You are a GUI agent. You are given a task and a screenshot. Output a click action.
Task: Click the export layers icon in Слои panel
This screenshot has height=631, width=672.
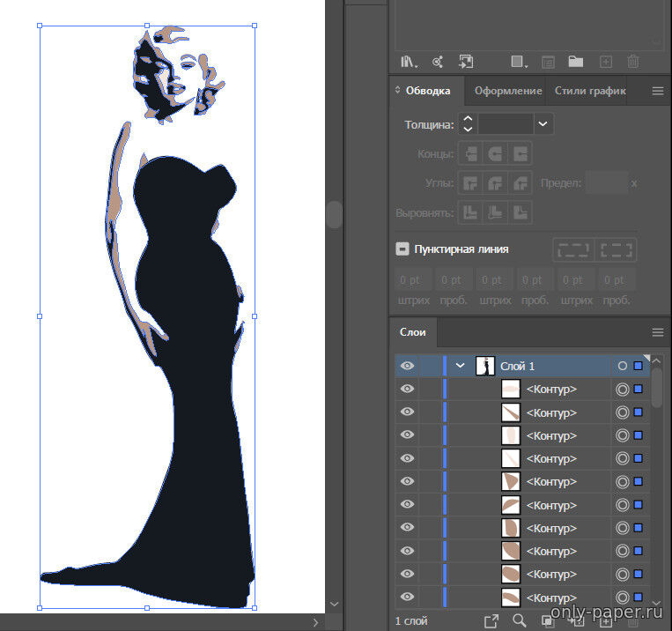coord(491,621)
